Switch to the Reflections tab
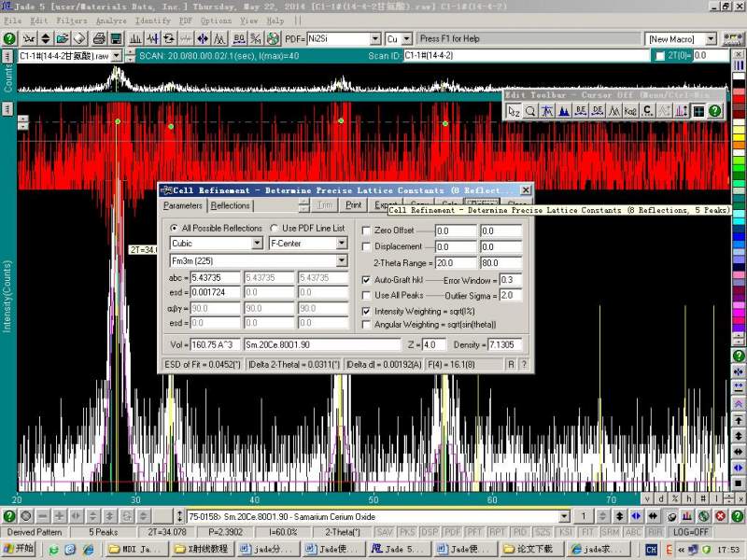Image resolution: width=747 pixels, height=560 pixels. pos(230,205)
